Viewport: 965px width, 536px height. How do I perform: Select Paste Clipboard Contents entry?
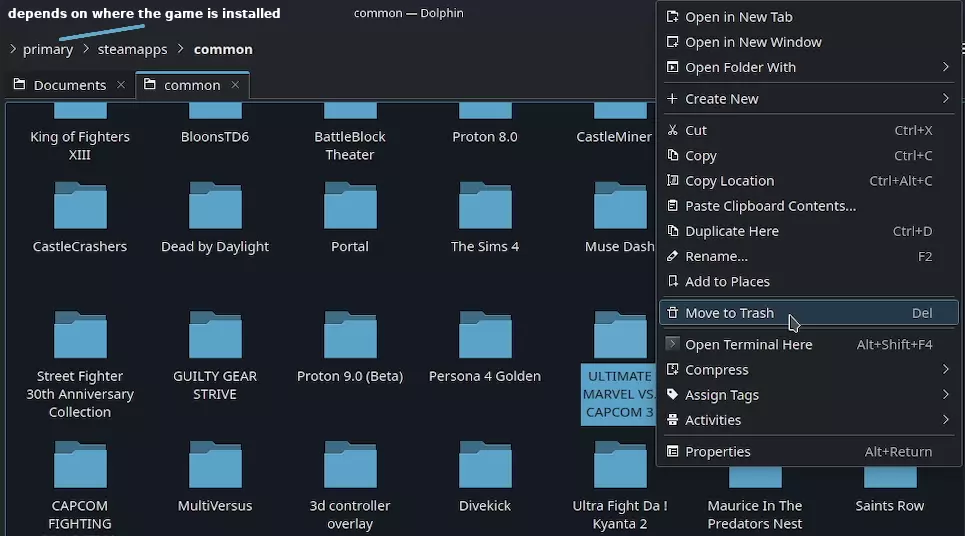tap(809, 206)
